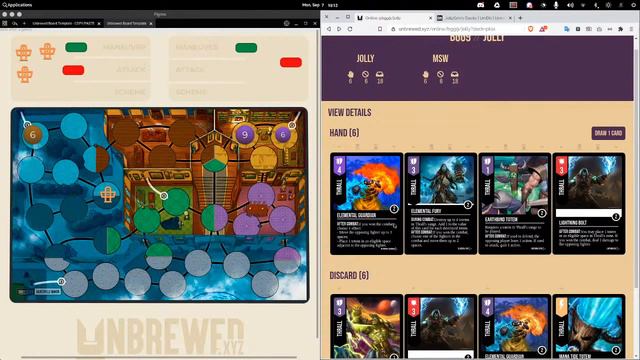The height and width of the screenshot is (360, 640).
Task: Click the HAND (6) heading
Action: pos(344,133)
